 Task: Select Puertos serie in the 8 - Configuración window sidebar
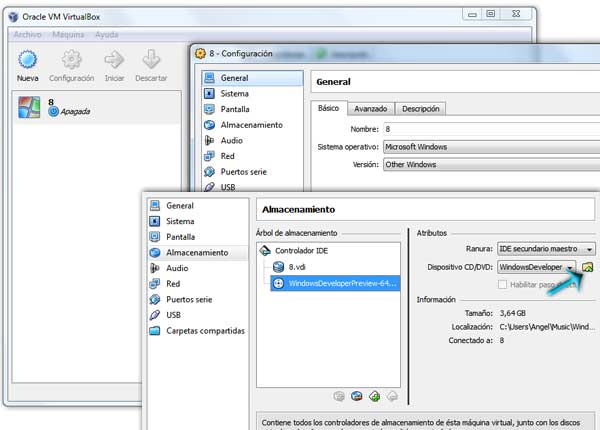[253, 172]
